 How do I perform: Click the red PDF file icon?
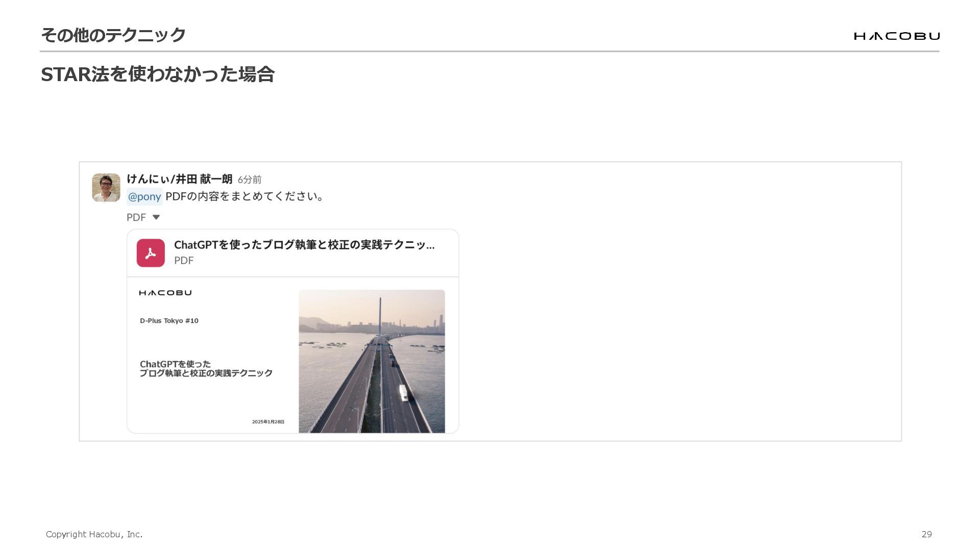(151, 253)
